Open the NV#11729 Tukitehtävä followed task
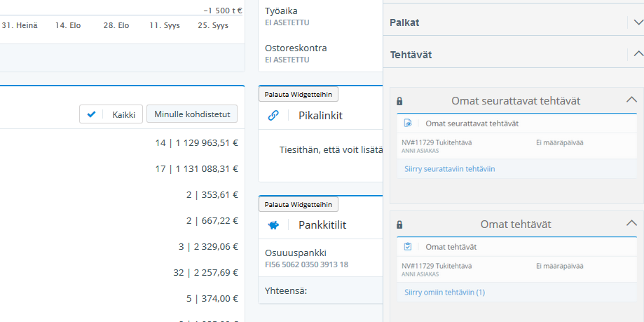The width and height of the screenshot is (644, 322). pos(437,142)
